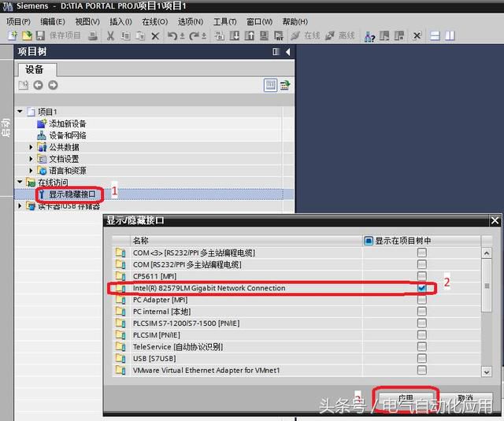Check the PC Adapter [MPI] checkbox
This screenshot has width=504, height=421.
coord(422,300)
